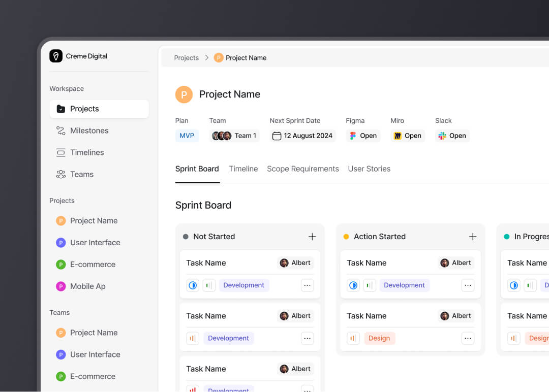Open Timelines from the sidebar
This screenshot has width=549, height=392.
(87, 152)
